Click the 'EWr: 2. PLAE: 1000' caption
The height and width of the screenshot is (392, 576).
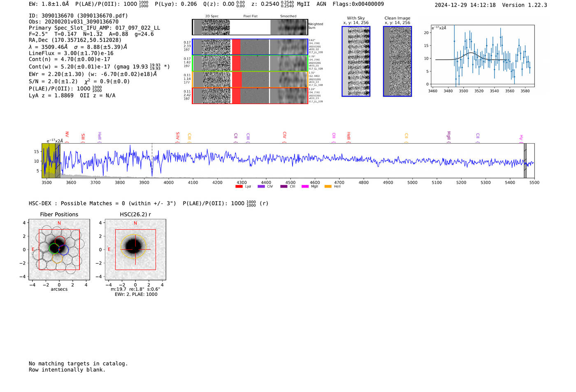136,295
